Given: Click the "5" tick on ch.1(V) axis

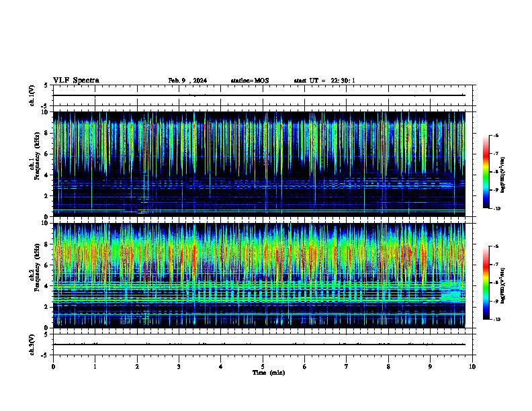Looking at the screenshot, I should (x=46, y=85).
